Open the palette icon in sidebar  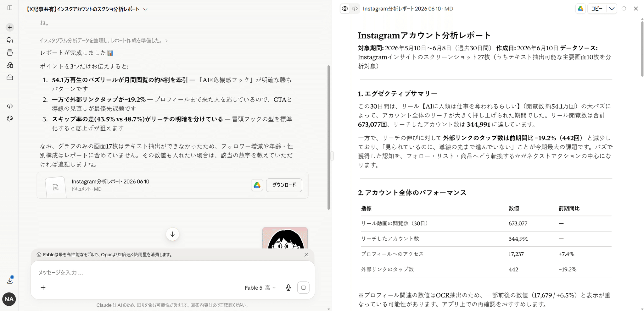click(x=10, y=118)
